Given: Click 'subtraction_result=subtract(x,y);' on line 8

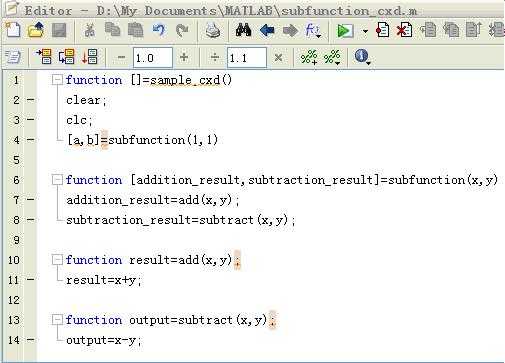Looking at the screenshot, I should point(181,220).
